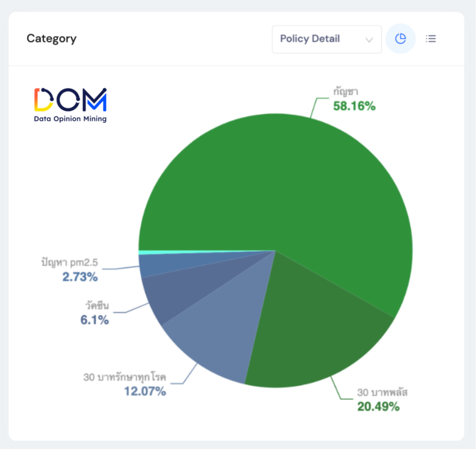This screenshot has height=449, width=476.
Task: Click the 30 บาทรักษาทุกโรค label
Action: pyautogui.click(x=125, y=377)
